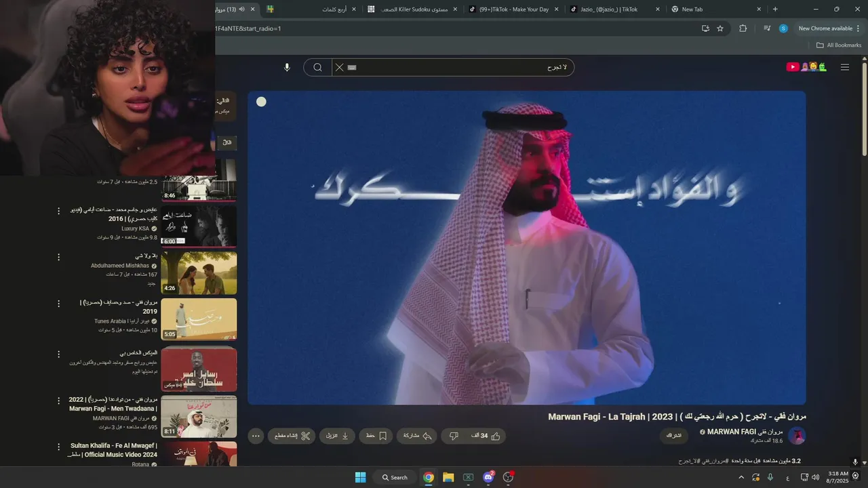Close the Killer Sudoku tab

point(455,9)
